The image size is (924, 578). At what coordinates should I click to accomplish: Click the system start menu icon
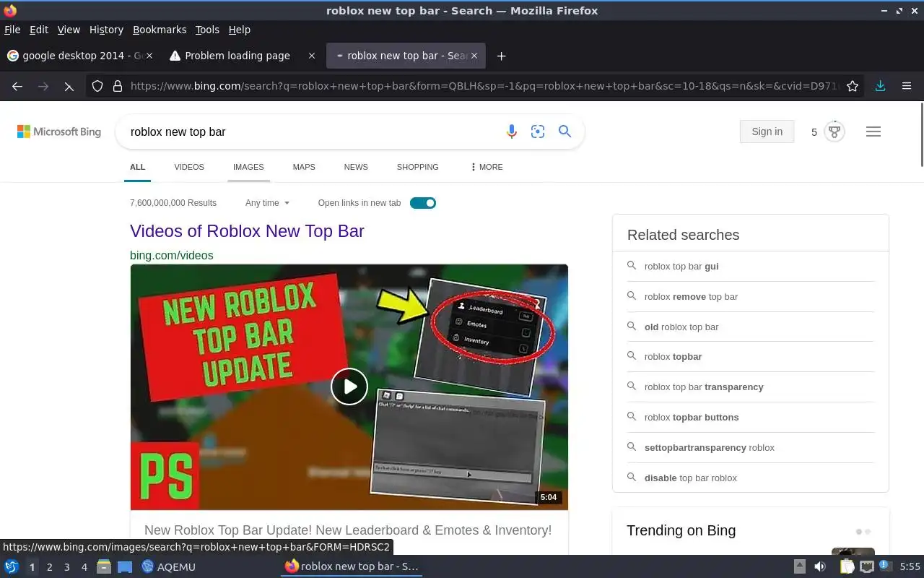tap(12, 566)
